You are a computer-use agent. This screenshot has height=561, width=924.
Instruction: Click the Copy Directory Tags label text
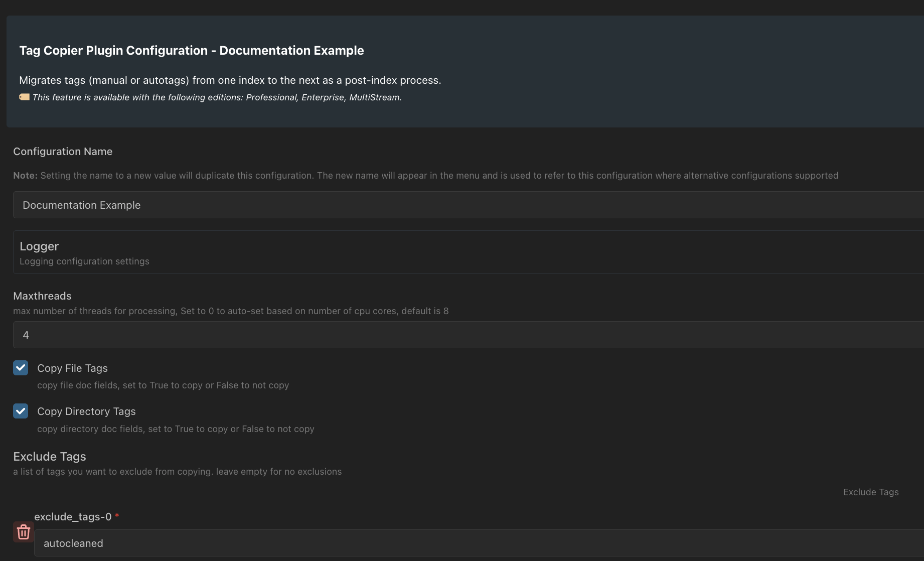86,411
